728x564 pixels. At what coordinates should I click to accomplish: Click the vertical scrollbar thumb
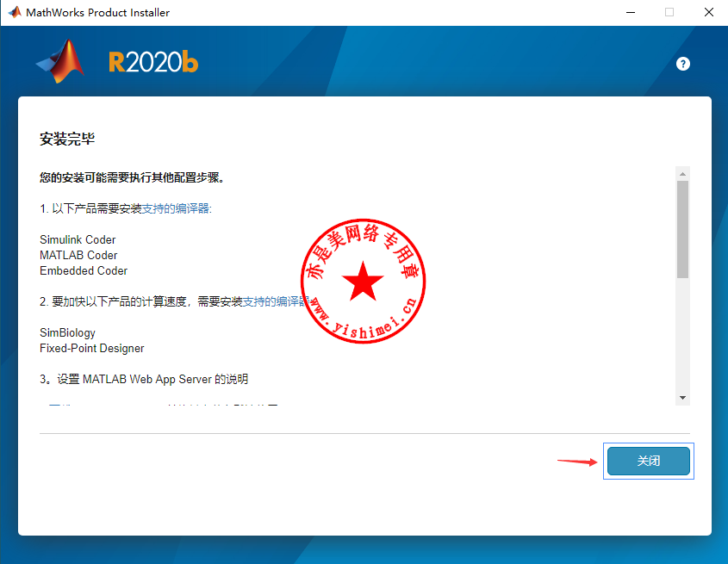coord(682,228)
